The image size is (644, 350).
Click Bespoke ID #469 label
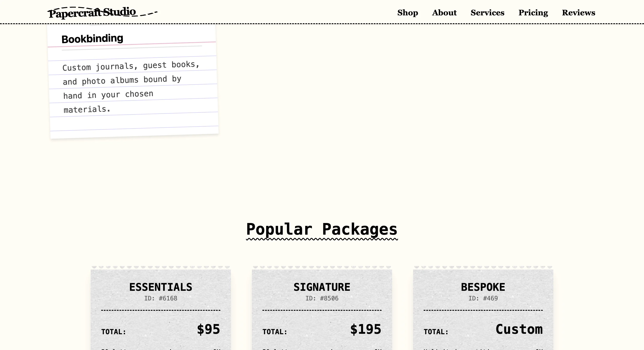pyautogui.click(x=483, y=298)
